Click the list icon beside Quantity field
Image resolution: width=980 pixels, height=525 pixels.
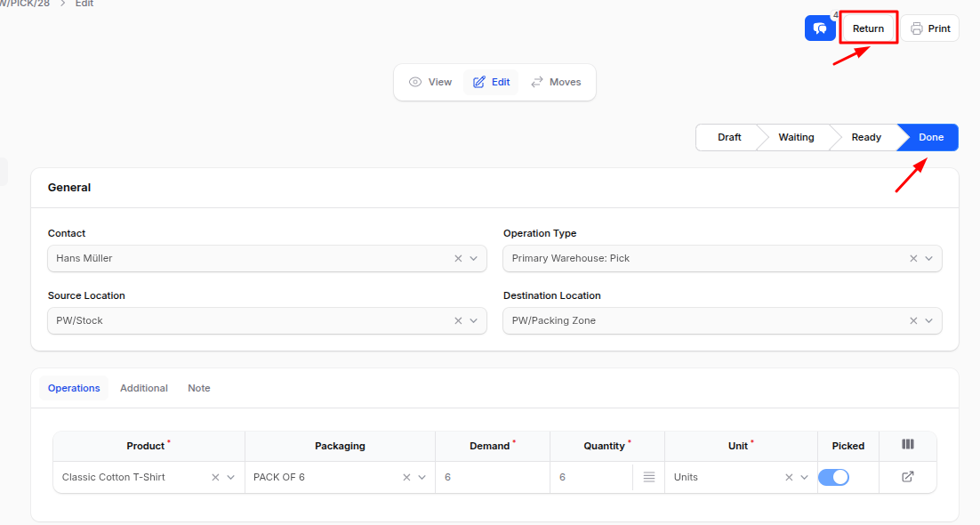click(x=649, y=477)
